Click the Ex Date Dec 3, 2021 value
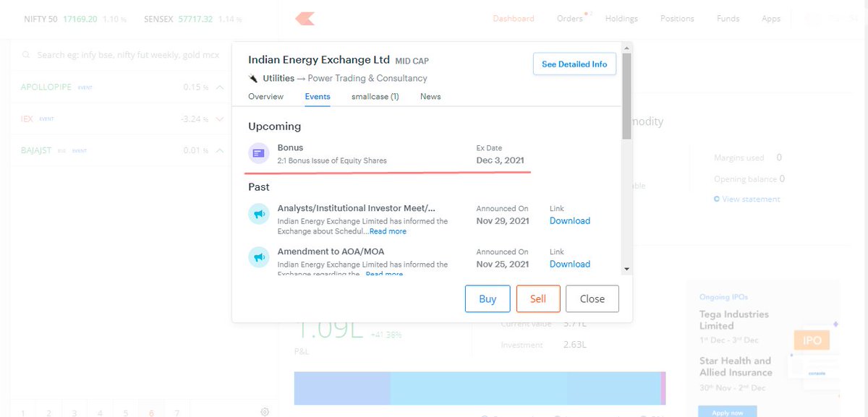Image resolution: width=868 pixels, height=417 pixels. click(x=500, y=160)
